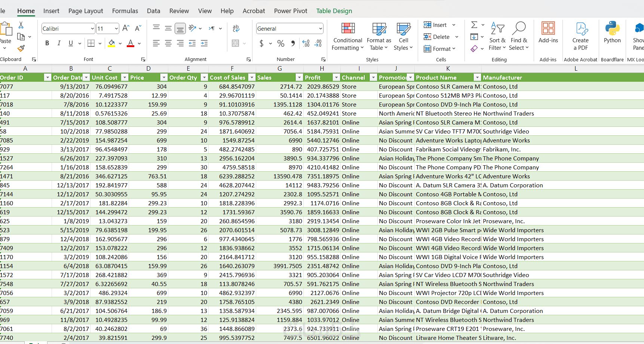
Task: Apply red font color
Action: pyautogui.click(x=131, y=43)
